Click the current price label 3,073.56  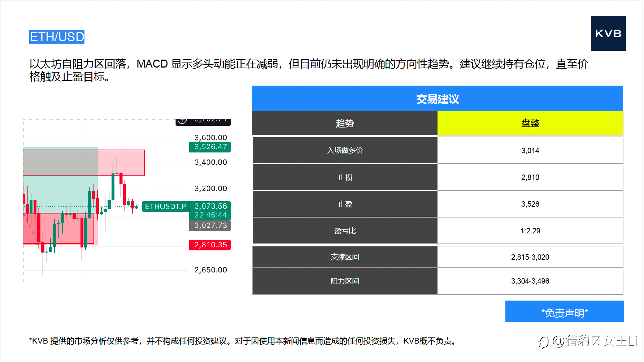[210, 206]
